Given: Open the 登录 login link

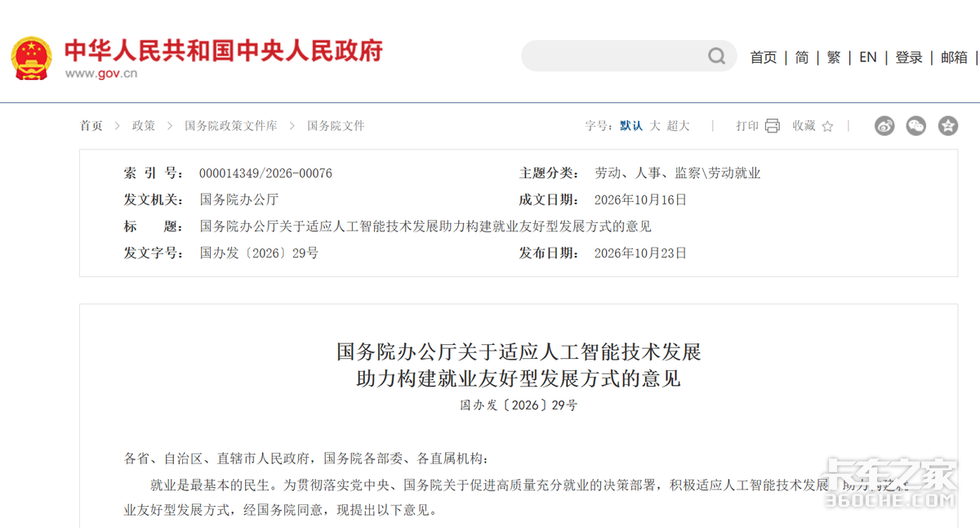Looking at the screenshot, I should 909,57.
